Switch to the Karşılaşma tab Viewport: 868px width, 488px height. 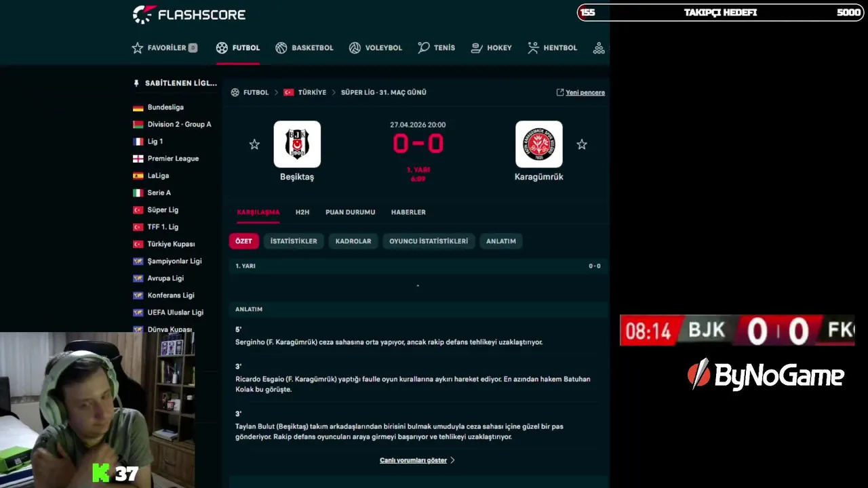pyautogui.click(x=258, y=212)
